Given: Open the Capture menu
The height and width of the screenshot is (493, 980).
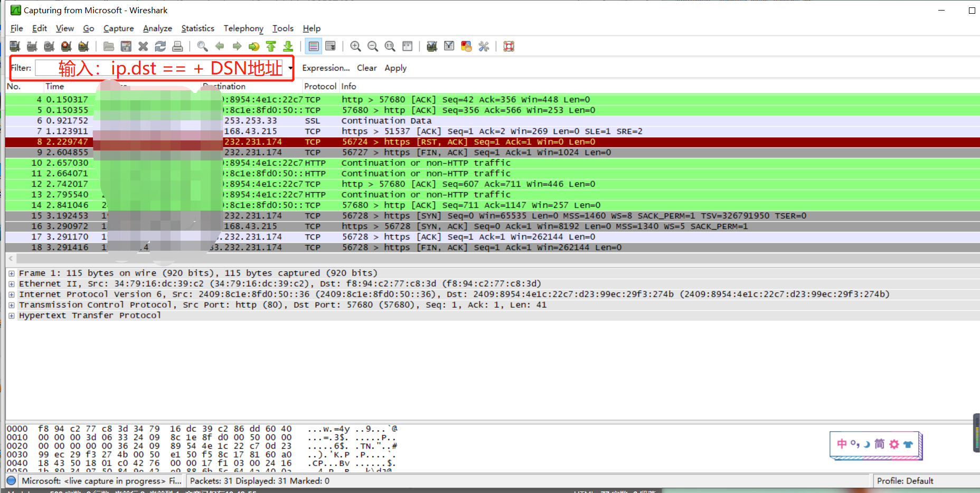Looking at the screenshot, I should [x=118, y=29].
